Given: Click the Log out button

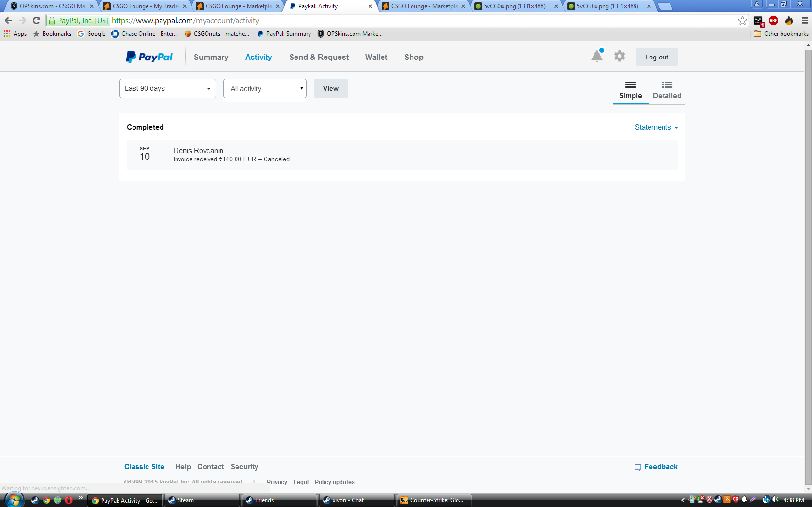Looking at the screenshot, I should click(x=657, y=57).
